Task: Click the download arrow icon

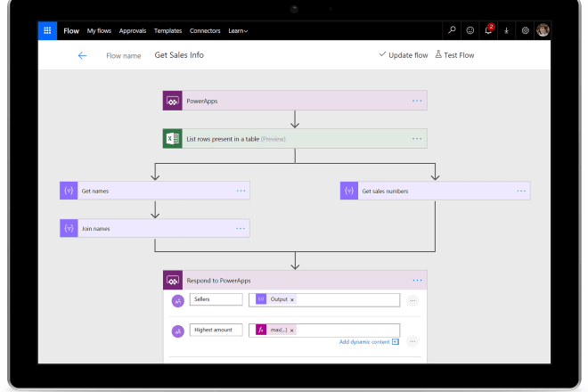Action: (x=506, y=31)
